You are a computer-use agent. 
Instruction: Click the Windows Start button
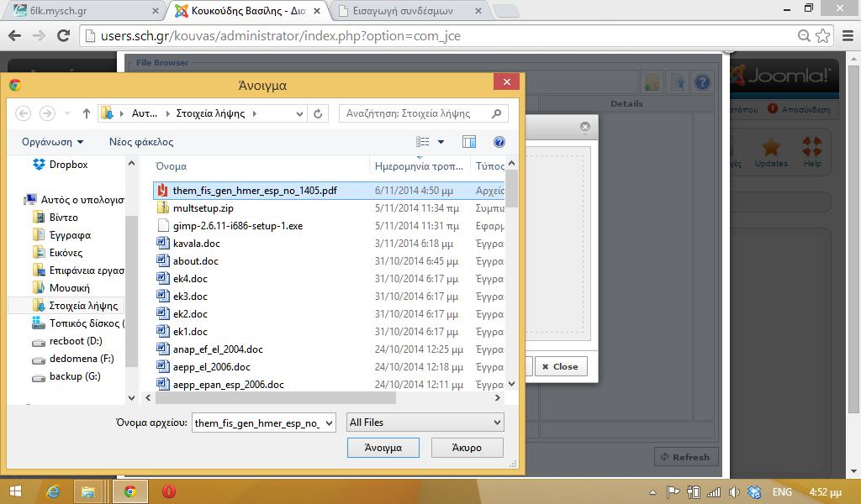click(x=15, y=491)
